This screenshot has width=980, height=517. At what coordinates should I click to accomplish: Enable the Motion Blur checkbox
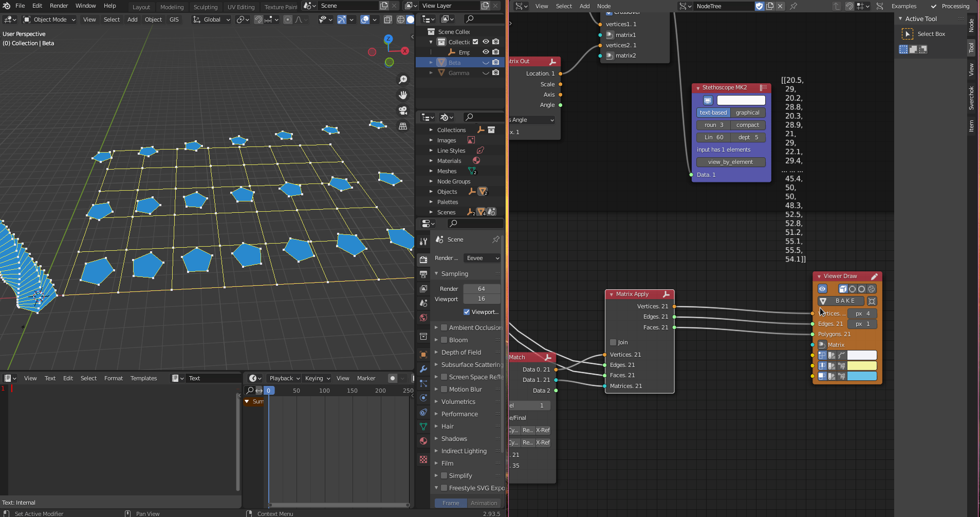[444, 389]
